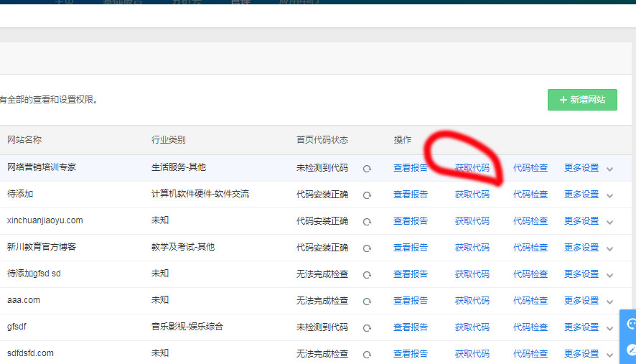Viewport: 636px width, 364px height.
Task: Run 代码检查 for gfsdf
Action: coord(530,327)
